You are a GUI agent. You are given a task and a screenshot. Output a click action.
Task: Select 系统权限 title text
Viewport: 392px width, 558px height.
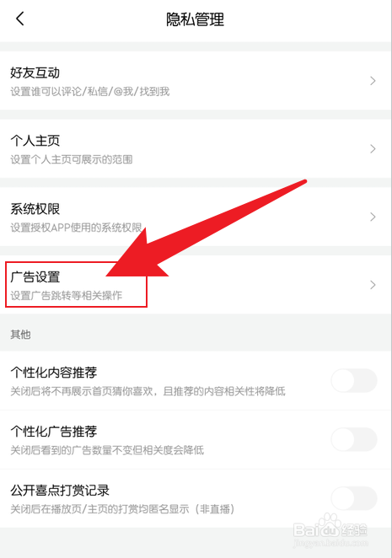pyautogui.click(x=35, y=209)
